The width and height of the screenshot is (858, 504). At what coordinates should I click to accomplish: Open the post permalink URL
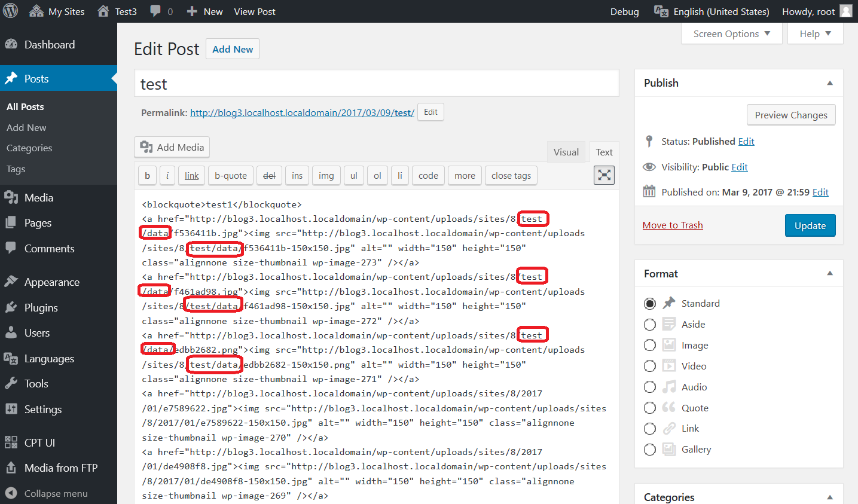(302, 112)
